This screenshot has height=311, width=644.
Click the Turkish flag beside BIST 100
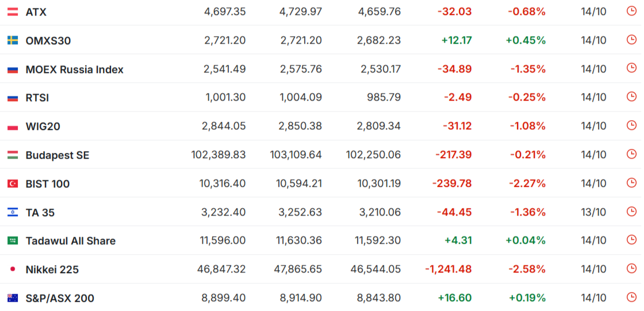click(x=13, y=184)
